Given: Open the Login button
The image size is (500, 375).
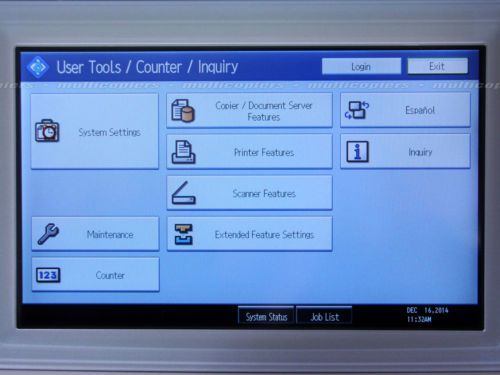Looking at the screenshot, I should (361, 66).
